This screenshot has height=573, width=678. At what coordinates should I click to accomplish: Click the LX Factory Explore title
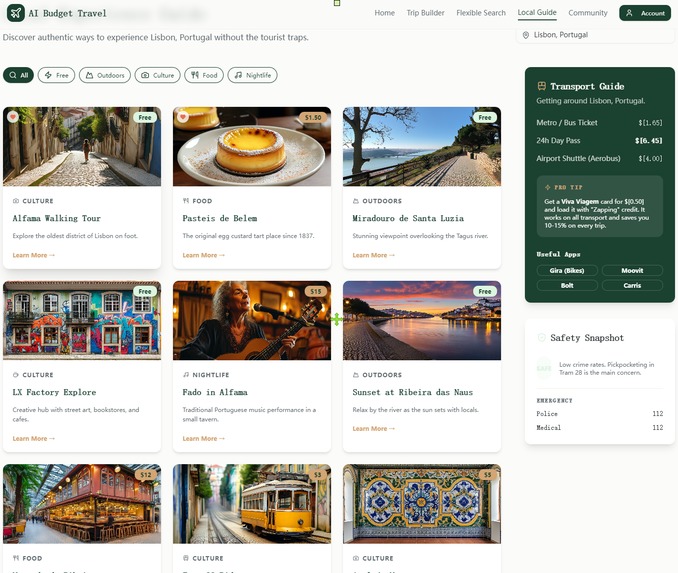[54, 392]
